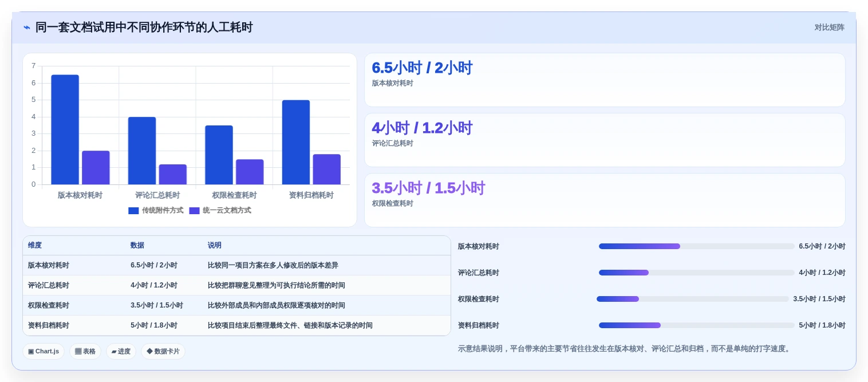Image resolution: width=868 pixels, height=382 pixels.
Task: Click the 资料归档耗时 traditional bar in chart
Action: (296, 143)
